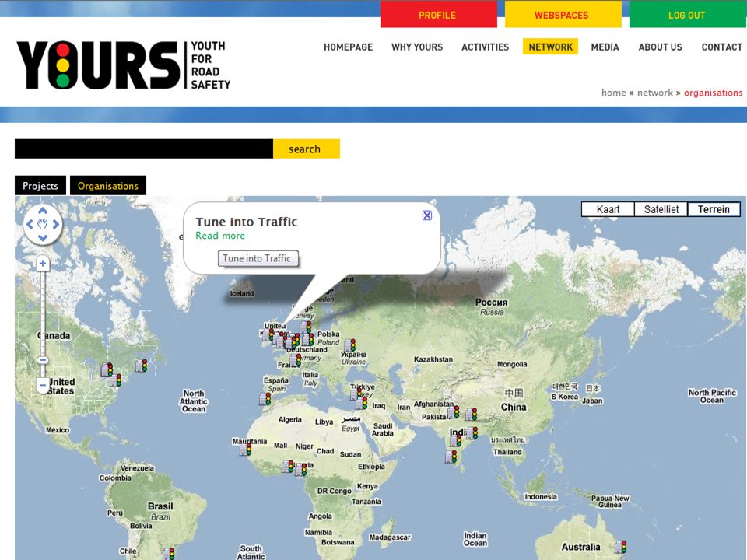Select the marker in France
Image resolution: width=747 pixels, height=560 pixels.
point(296,360)
